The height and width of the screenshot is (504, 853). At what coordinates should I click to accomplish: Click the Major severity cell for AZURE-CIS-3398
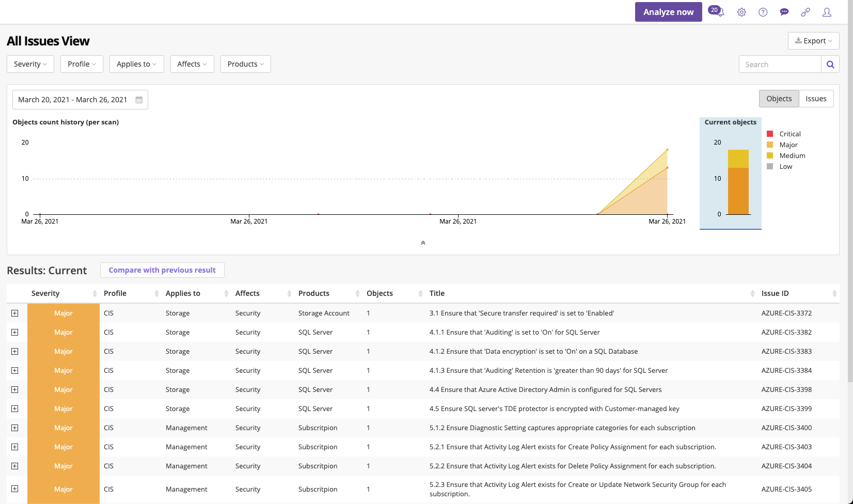coord(64,389)
